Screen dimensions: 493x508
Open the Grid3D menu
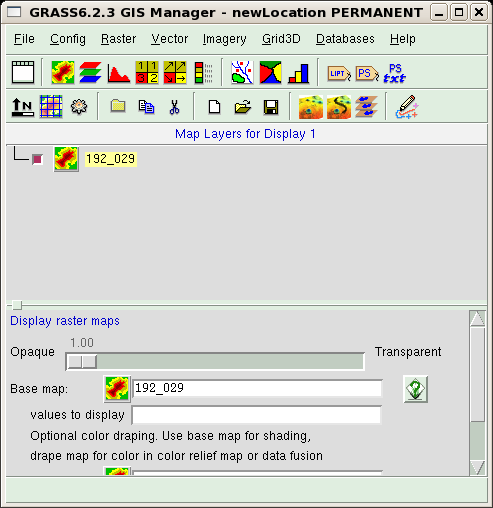(281, 39)
